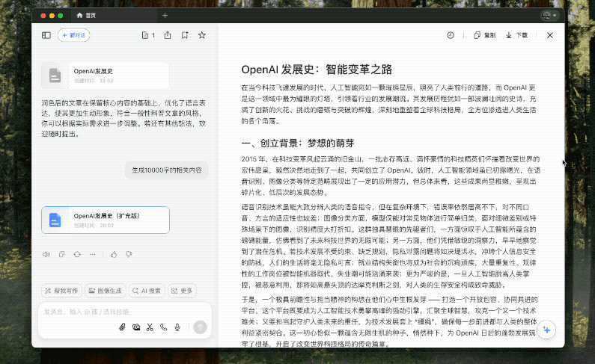The height and width of the screenshot is (364, 595).
Task: Open the OpenAI发展史 (扩充版) document card
Action: 106,220
